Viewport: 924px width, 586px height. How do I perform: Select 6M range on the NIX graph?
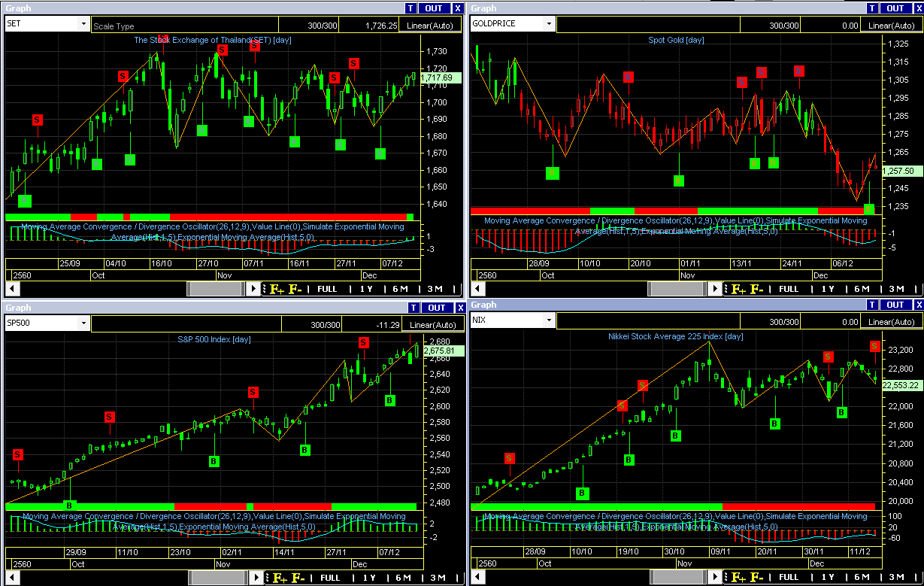[861, 578]
